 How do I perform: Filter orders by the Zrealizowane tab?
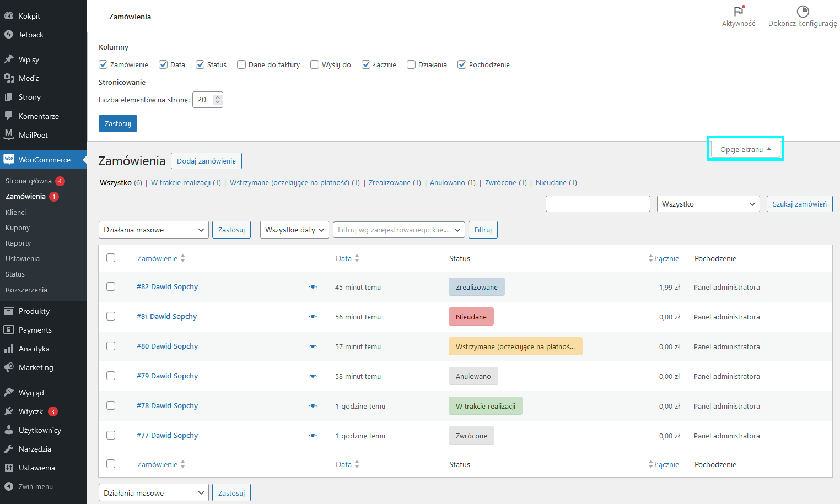[x=389, y=183]
